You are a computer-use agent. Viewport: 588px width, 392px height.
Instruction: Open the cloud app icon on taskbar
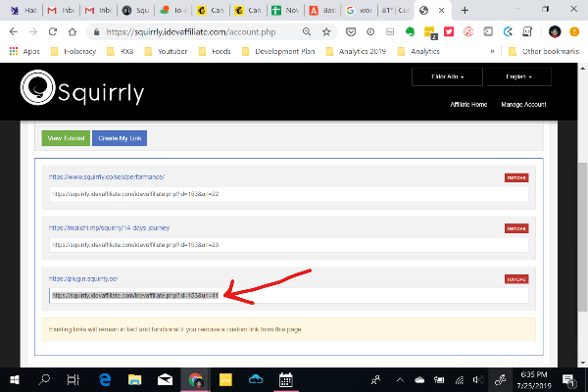pos(256,380)
